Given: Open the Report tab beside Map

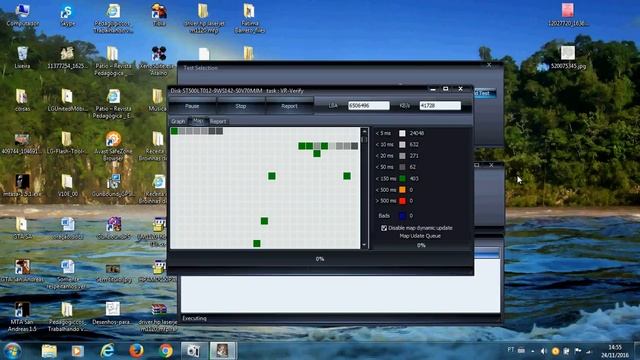Looking at the screenshot, I should pos(218,121).
